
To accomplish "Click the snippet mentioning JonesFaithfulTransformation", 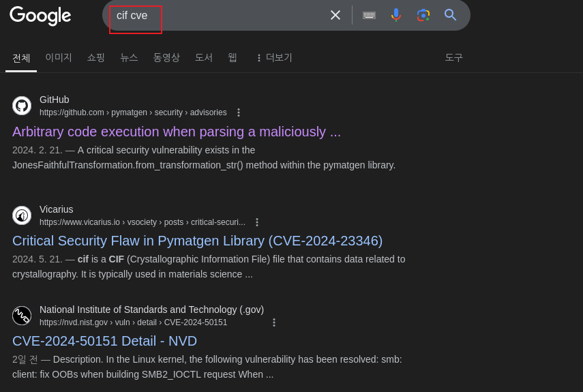I will (x=204, y=157).
